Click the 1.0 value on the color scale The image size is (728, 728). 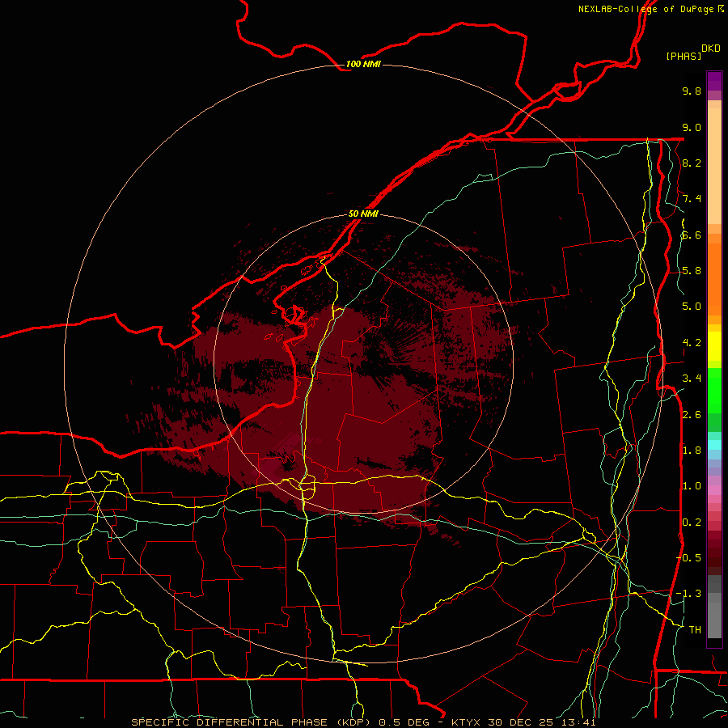[692, 486]
